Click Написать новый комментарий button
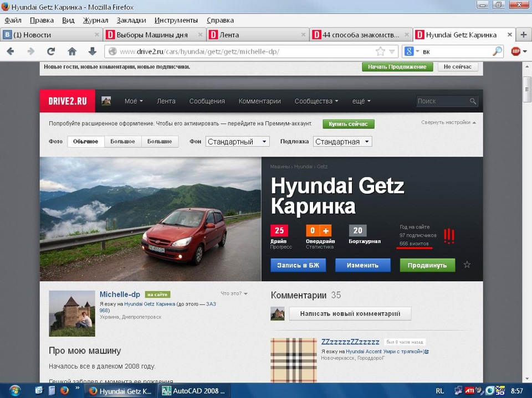 (350, 314)
